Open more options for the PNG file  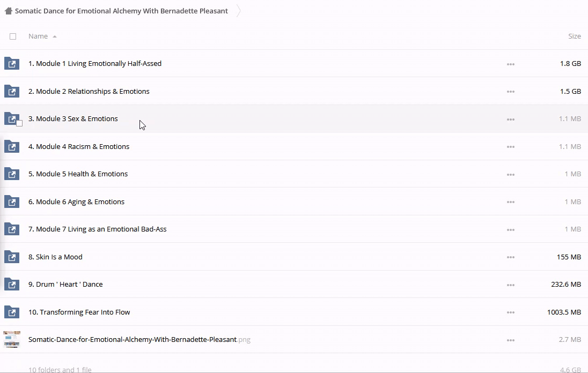click(510, 340)
